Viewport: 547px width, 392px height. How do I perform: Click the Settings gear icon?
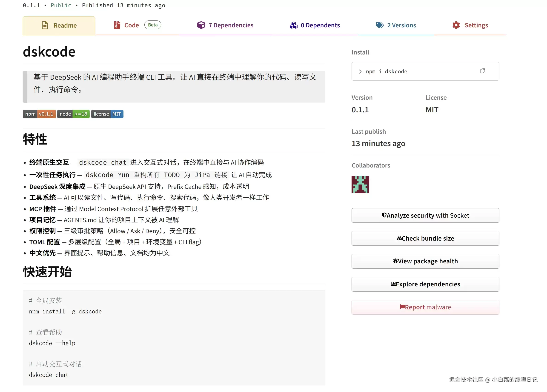(x=456, y=25)
